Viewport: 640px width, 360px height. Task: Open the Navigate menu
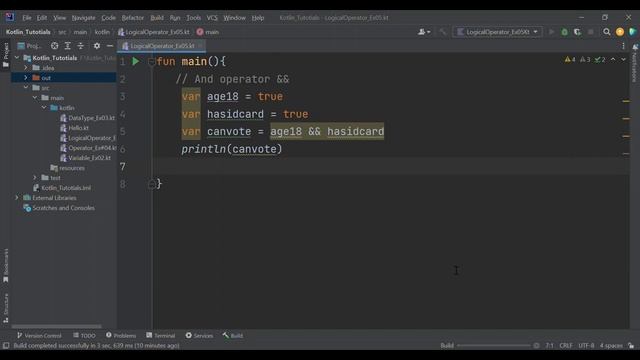click(83, 18)
